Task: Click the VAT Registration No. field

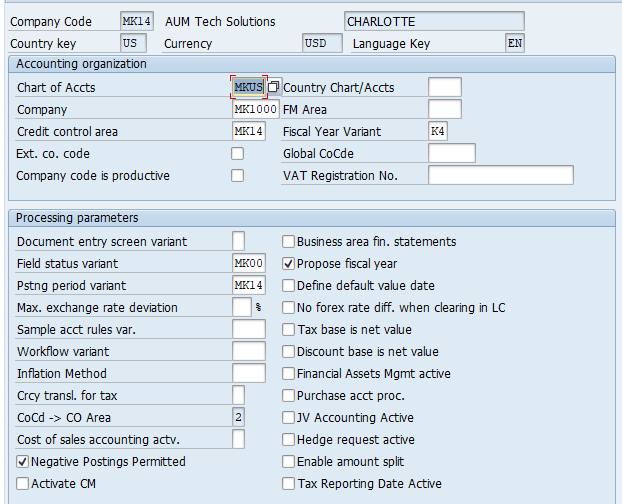Action: coord(500,176)
